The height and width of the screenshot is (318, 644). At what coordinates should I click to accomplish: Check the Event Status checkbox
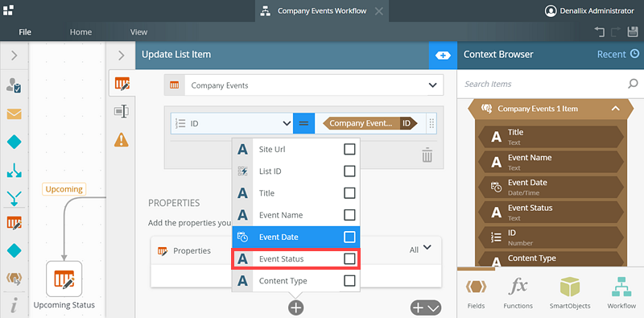[x=349, y=259]
